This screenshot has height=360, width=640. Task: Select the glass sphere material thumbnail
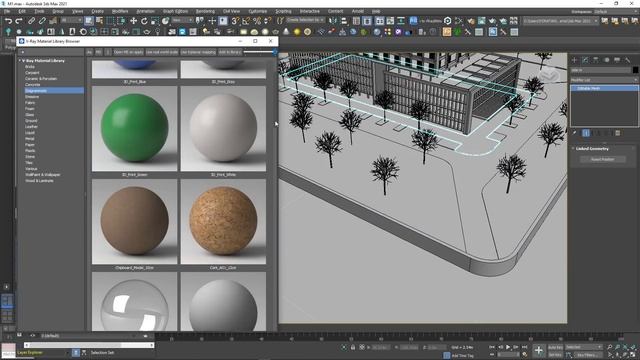click(x=135, y=302)
